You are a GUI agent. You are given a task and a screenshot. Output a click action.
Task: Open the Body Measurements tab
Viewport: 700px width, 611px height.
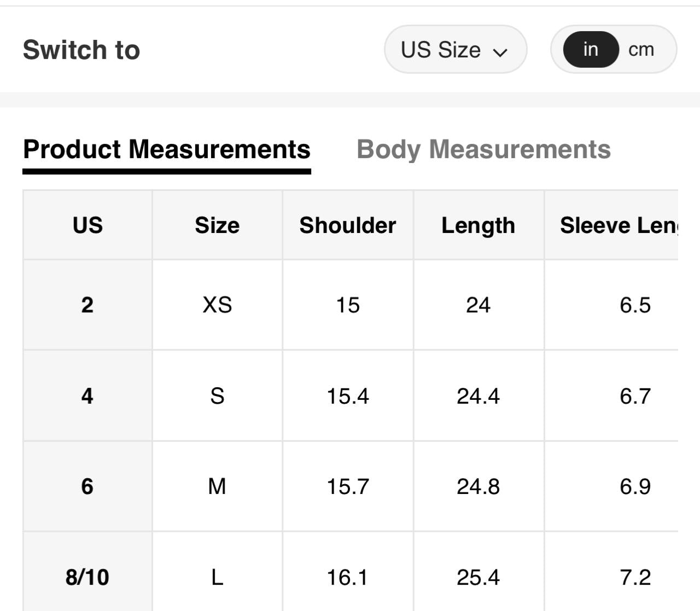coord(483,149)
